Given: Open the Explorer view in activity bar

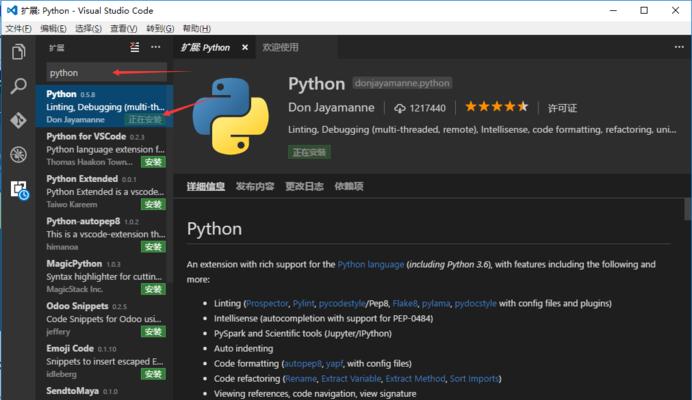Looking at the screenshot, I should pyautogui.click(x=19, y=52).
